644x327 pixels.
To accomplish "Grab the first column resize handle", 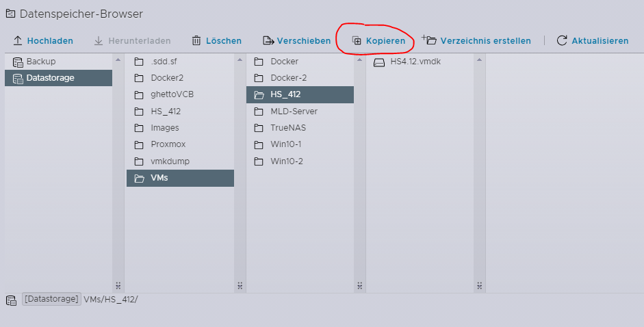I will [118, 285].
